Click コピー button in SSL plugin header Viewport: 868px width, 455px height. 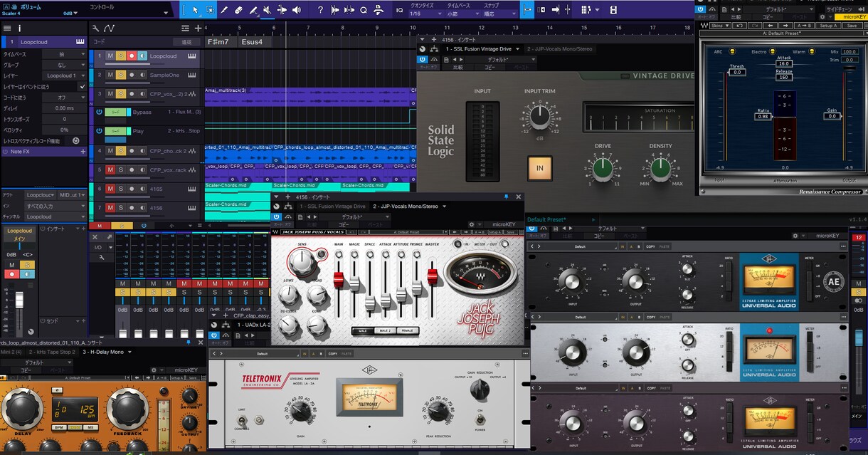[490, 68]
